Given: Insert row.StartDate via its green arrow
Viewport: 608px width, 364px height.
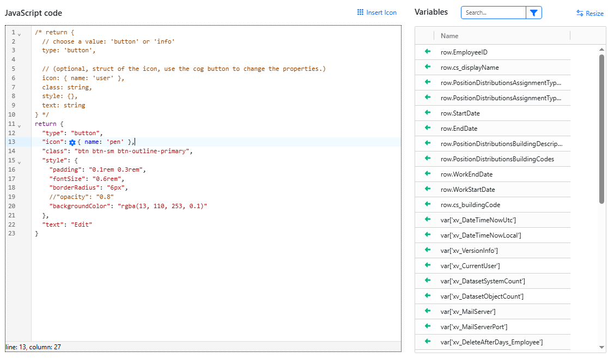Looking at the screenshot, I should tap(428, 112).
